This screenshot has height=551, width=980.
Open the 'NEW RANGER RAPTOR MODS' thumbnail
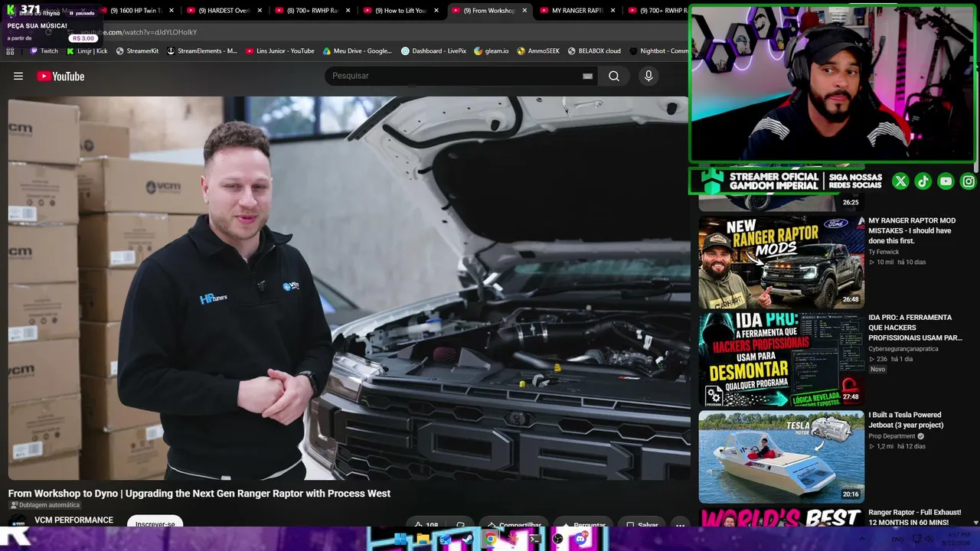point(781,262)
